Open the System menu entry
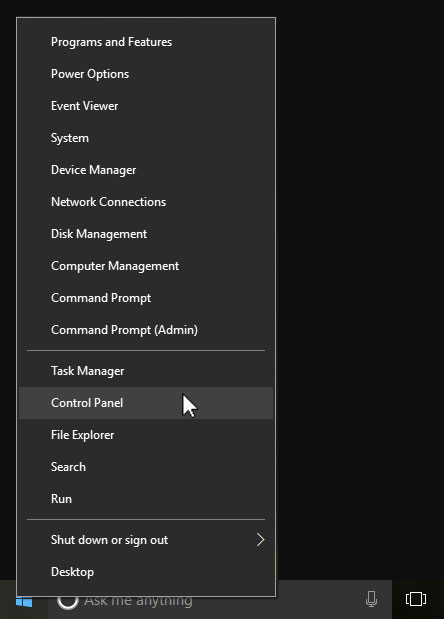This screenshot has height=619, width=444. [146, 138]
